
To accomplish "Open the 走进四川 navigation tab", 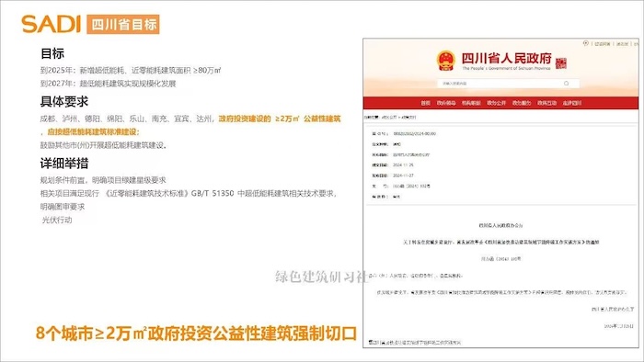I will [571, 103].
